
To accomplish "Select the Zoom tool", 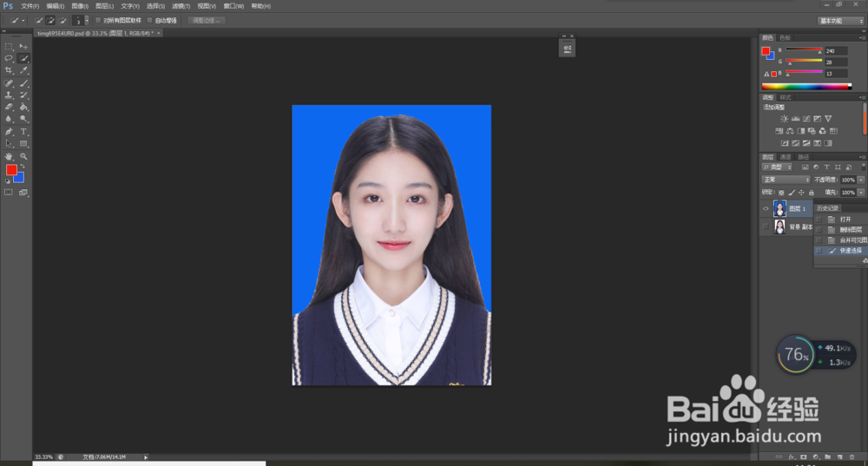I will (x=23, y=156).
